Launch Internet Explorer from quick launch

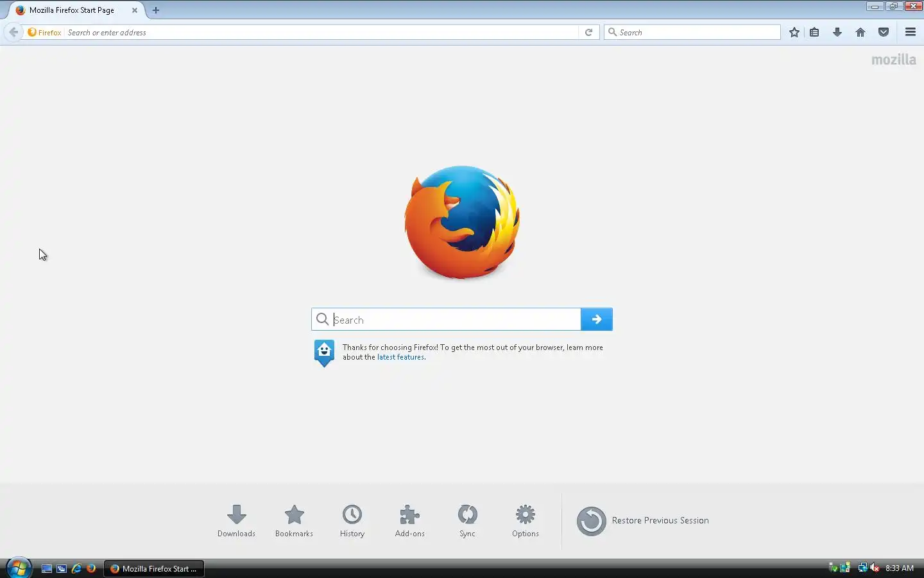point(76,568)
